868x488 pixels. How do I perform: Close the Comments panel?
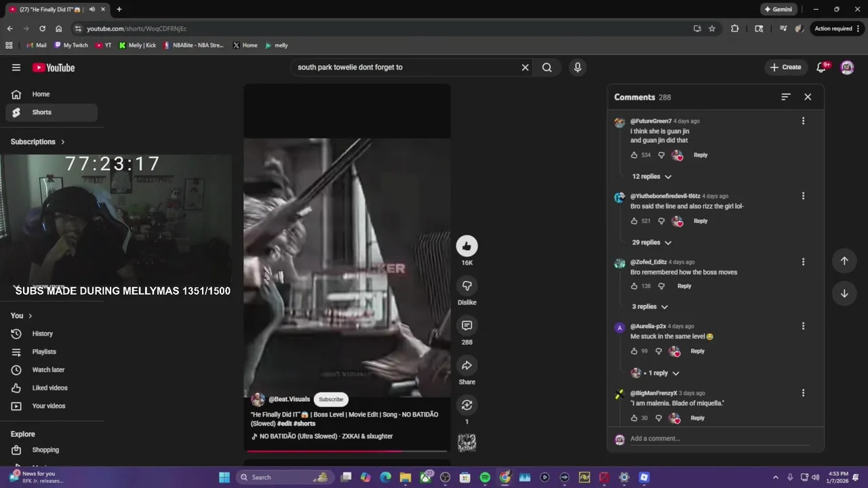pos(808,97)
